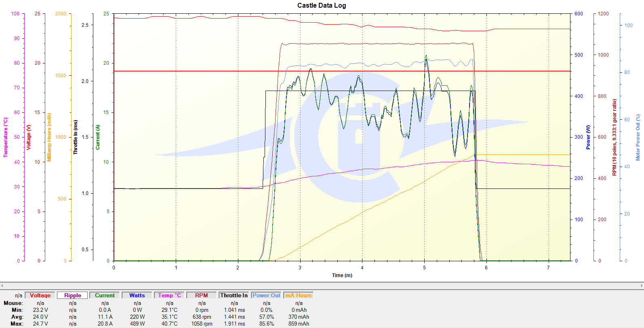The width and height of the screenshot is (644, 328).
Task: Toggle the mA Hours series button
Action: point(299,295)
